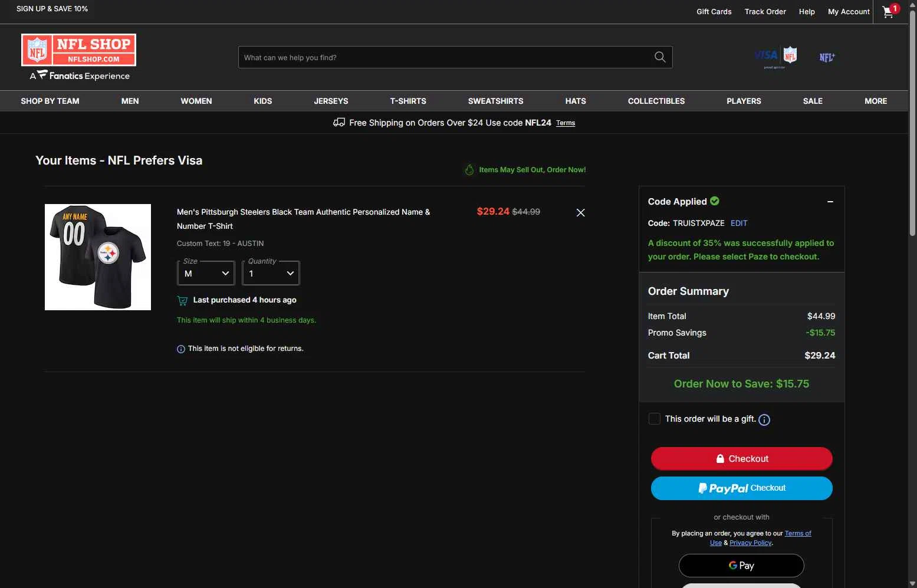Open the MEN menu

pos(130,101)
